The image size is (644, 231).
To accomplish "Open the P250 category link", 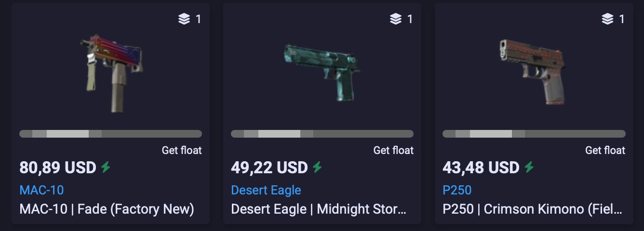I will click(457, 190).
